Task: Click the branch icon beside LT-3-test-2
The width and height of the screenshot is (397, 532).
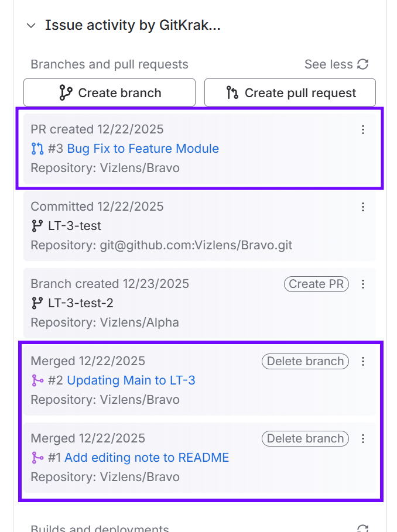Action: tap(37, 303)
